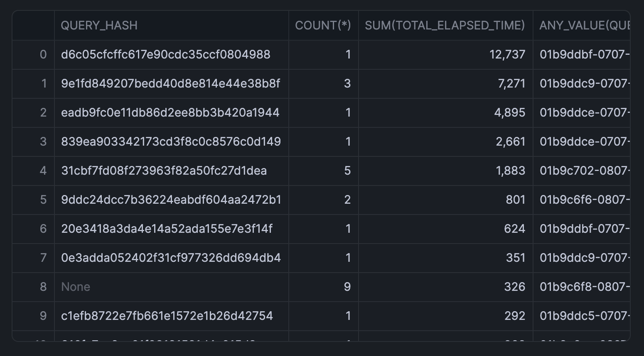Select hash cell 31cbf7fd08f273963f82a50fc27d1dea
The image size is (644, 356).
164,171
